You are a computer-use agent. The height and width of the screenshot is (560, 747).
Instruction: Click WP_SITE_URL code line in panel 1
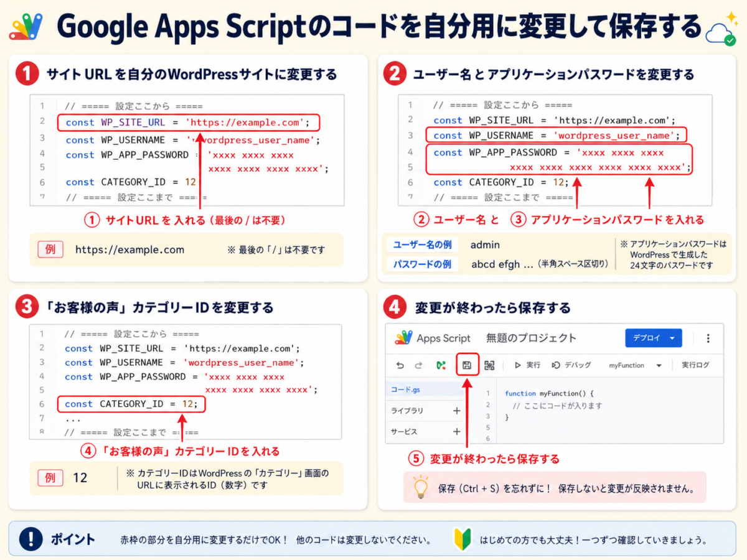point(188,123)
